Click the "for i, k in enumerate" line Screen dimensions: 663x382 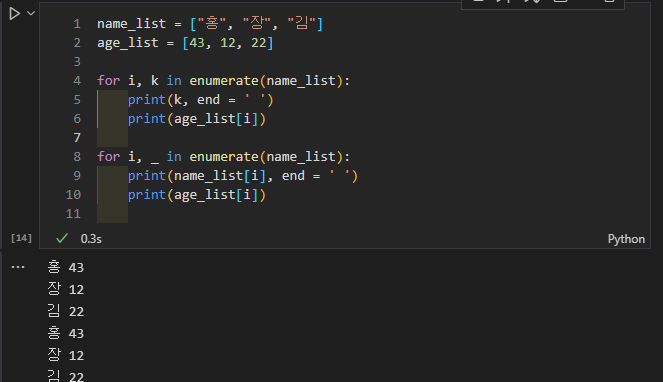pyautogui.click(x=224, y=80)
